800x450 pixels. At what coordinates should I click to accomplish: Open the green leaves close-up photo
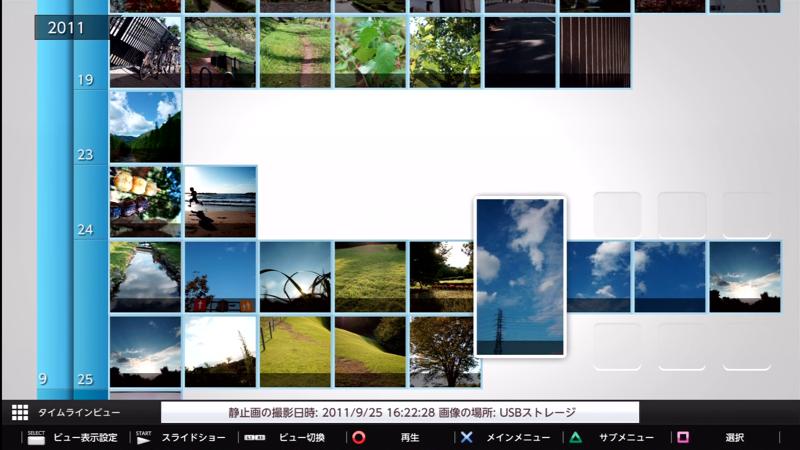coord(370,52)
